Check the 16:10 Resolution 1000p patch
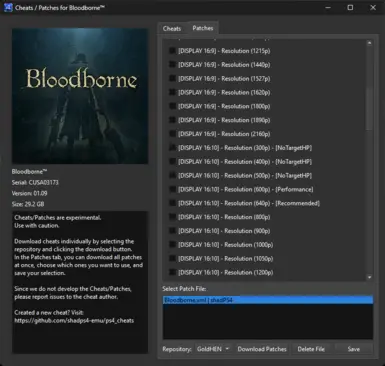Screen dimensions: 385x366 tap(172, 244)
